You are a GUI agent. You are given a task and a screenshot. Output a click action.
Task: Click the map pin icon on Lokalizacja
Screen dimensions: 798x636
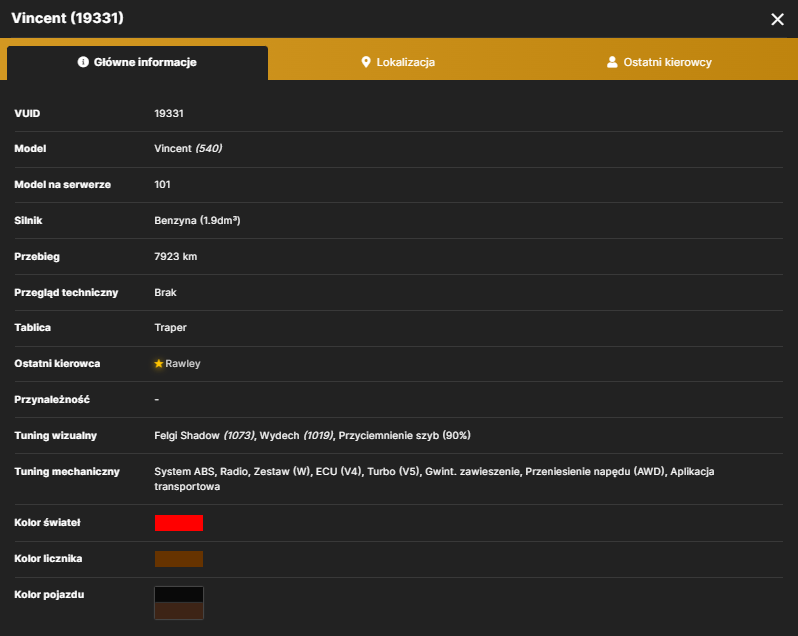365,62
